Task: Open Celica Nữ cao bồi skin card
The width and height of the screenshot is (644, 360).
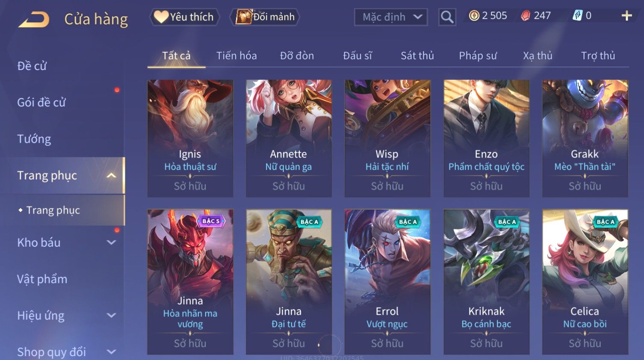Action: pos(585,282)
